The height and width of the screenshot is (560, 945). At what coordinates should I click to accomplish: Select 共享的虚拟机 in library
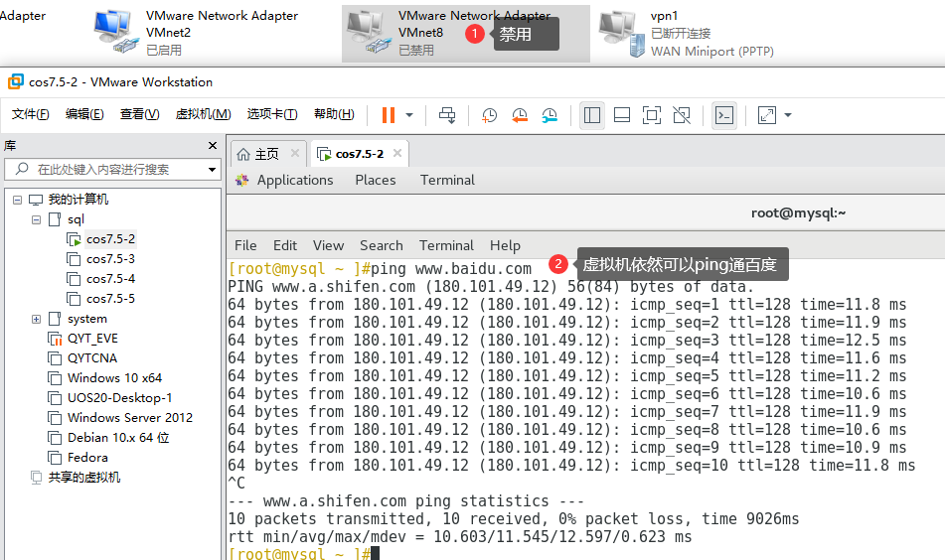84,478
